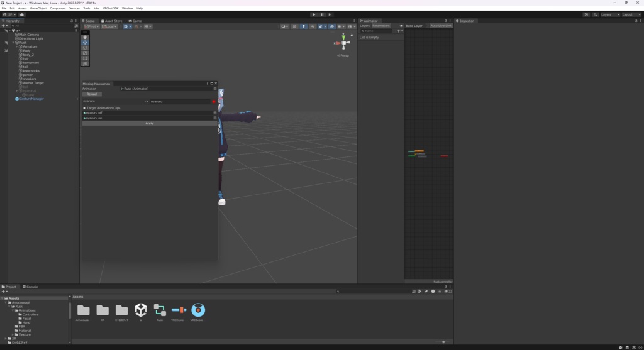Toggle 2D view mode in Scene

point(294,26)
